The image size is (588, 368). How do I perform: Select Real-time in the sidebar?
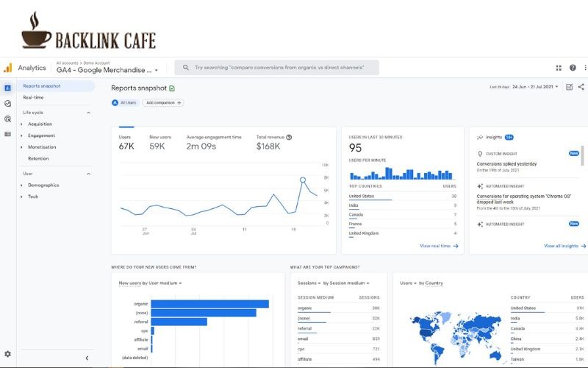33,97
